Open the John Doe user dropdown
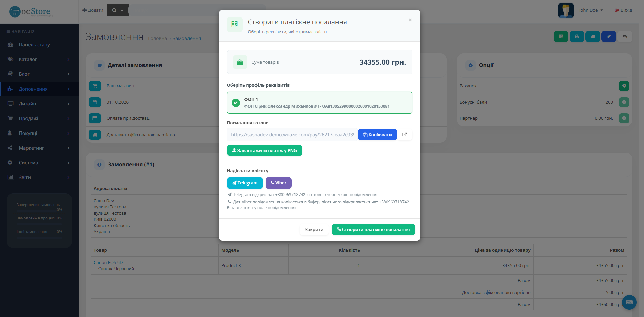This screenshot has height=317, width=644. [x=591, y=10]
